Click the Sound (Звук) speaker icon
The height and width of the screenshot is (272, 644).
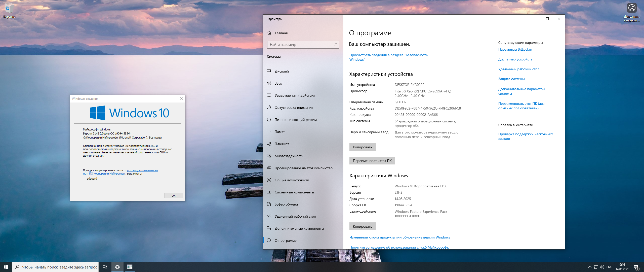269,83
